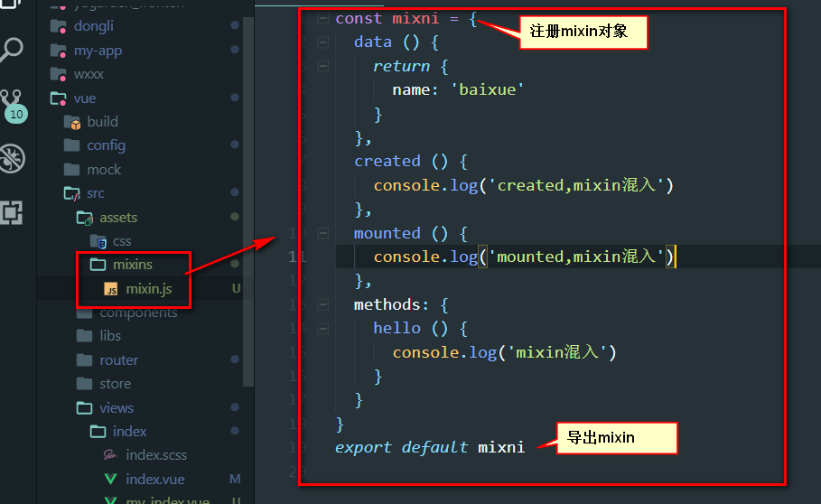The image size is (821, 504).
Task: Fold the const mixni block on line 1
Action: (x=323, y=19)
